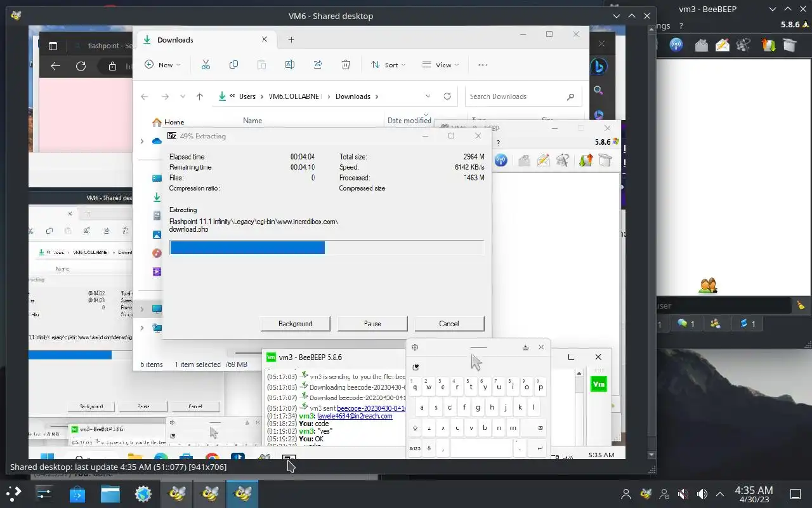Go back in the Explorer window
The height and width of the screenshot is (508, 812).
click(145, 97)
